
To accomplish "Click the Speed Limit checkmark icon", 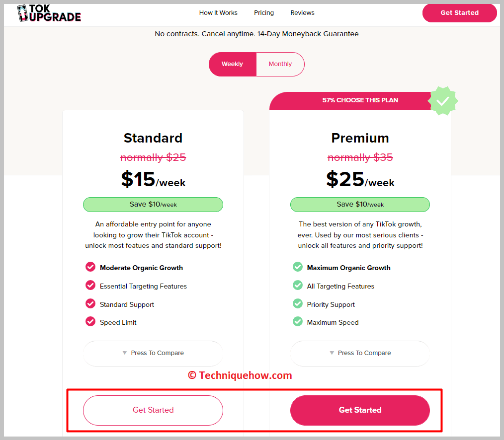I will (x=90, y=321).
